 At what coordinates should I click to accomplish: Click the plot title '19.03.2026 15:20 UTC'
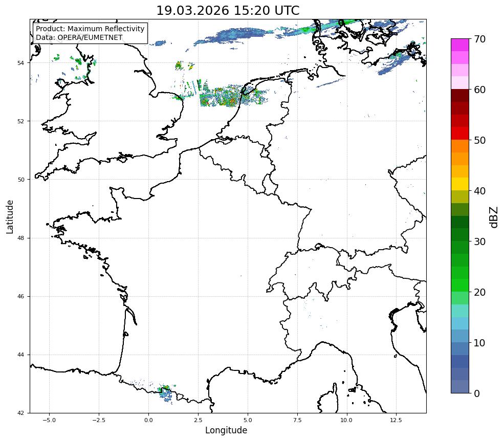228,11
